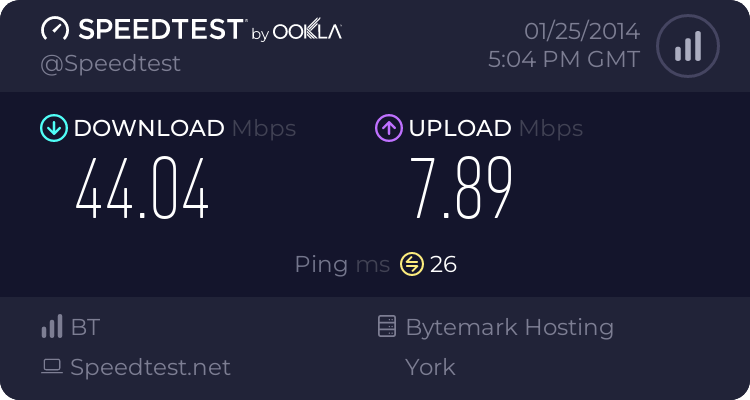750x400 pixels.
Task: Click the BT provider name
Action: pyautogui.click(x=86, y=327)
